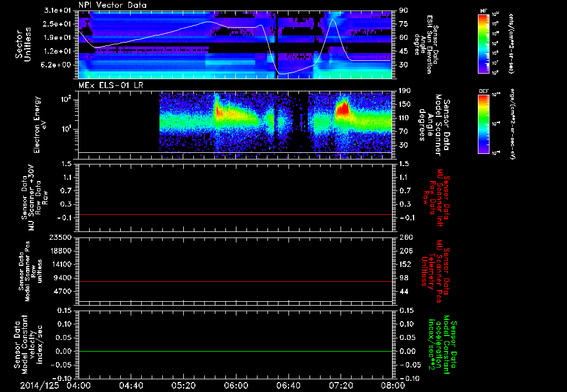Viewport: 567px width, 392px height.
Task: Click the 2.5e+01 sector tick value
Action: point(58,24)
